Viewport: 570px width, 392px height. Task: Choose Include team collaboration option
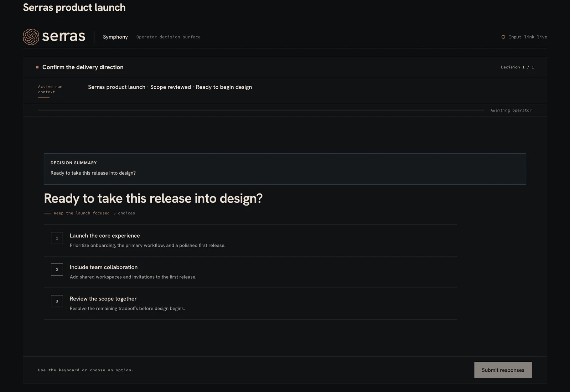coord(250,272)
